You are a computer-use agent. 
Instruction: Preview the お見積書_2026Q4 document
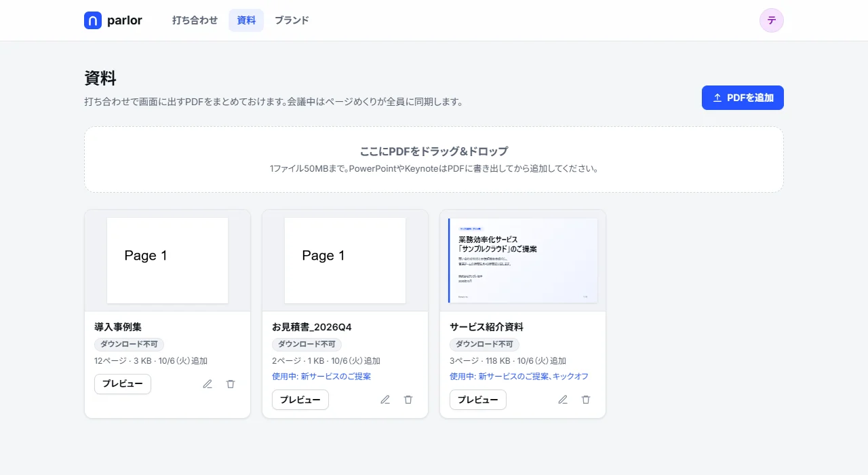(300, 400)
